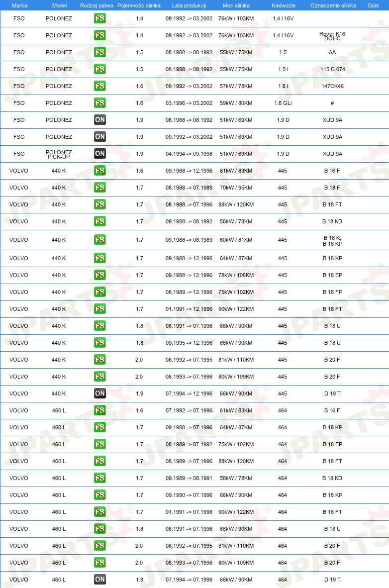Screen dimensions: 389x588
Task: Click the '08.1988 -> 07.1989' production years
Action: [189, 188]
